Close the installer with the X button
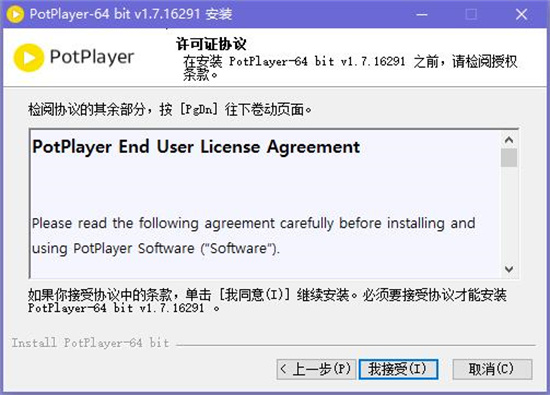 click(521, 14)
